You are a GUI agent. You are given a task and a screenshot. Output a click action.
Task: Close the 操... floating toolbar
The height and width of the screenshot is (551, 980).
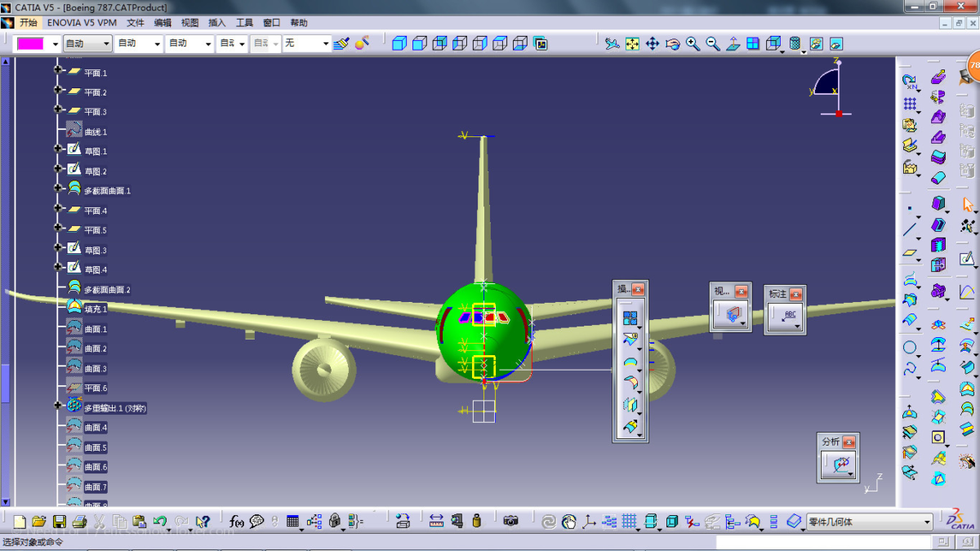[638, 289]
